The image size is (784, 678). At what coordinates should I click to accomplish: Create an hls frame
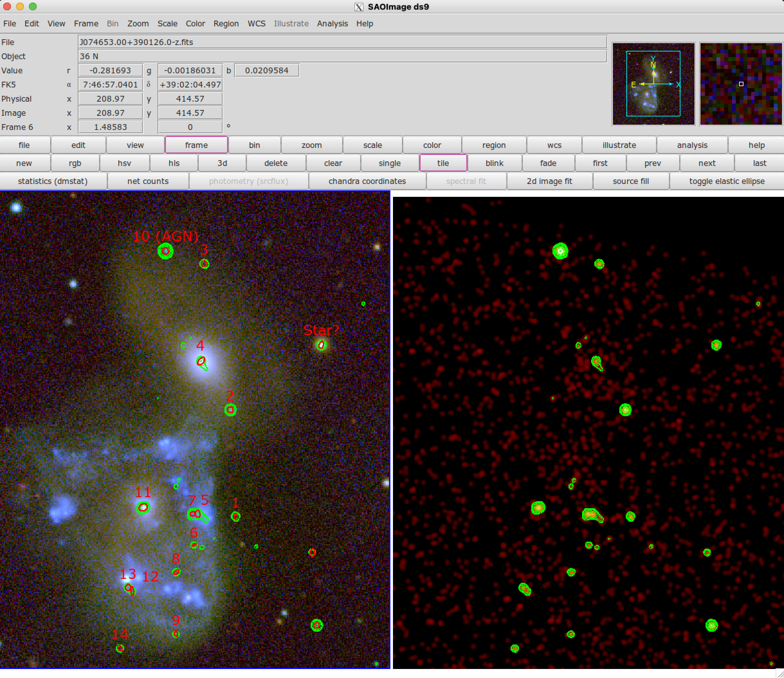(174, 163)
